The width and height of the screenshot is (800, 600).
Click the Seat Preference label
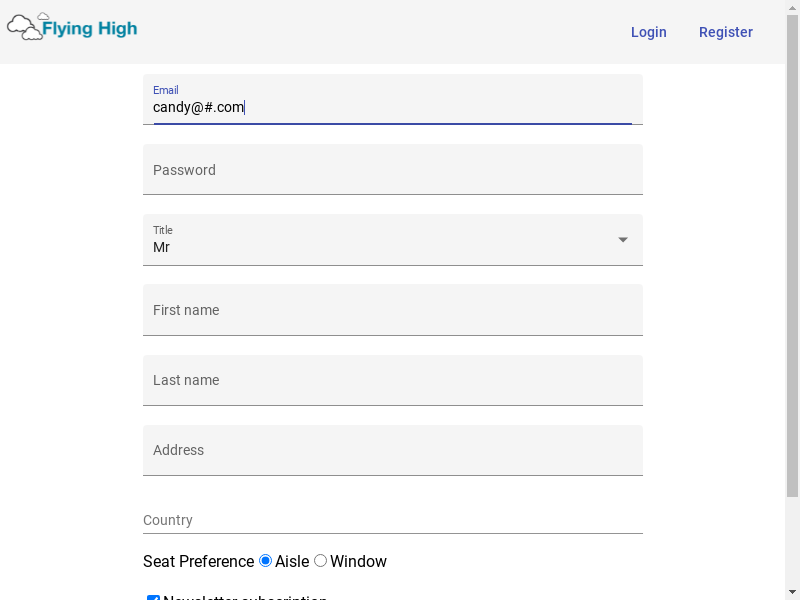198,561
